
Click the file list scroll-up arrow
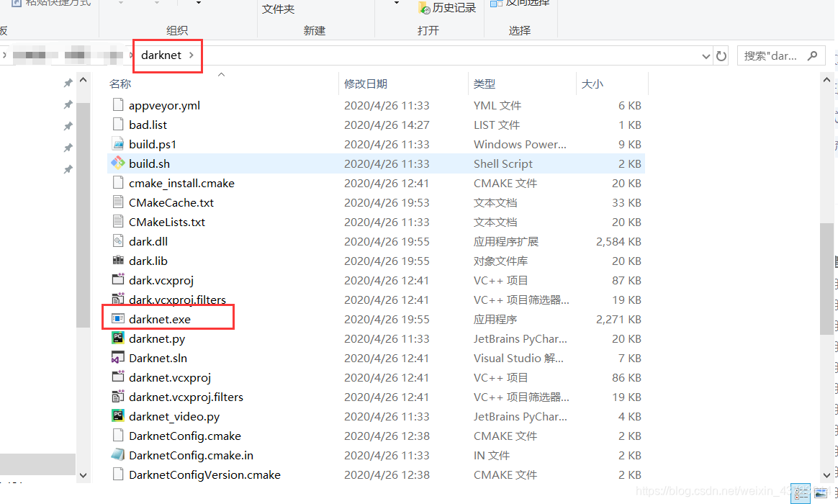click(x=826, y=80)
